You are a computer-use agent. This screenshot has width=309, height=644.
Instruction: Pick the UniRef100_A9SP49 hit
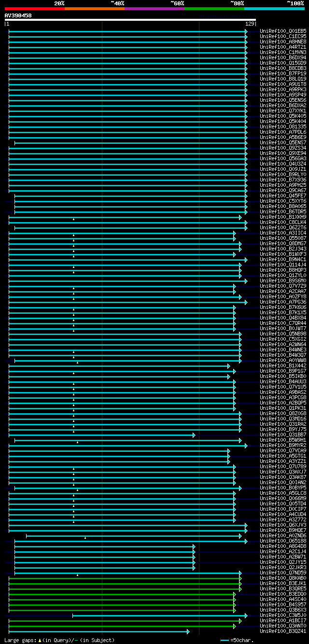283,95
